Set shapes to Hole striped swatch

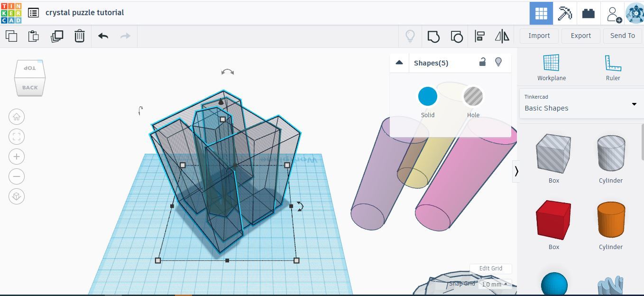[473, 96]
